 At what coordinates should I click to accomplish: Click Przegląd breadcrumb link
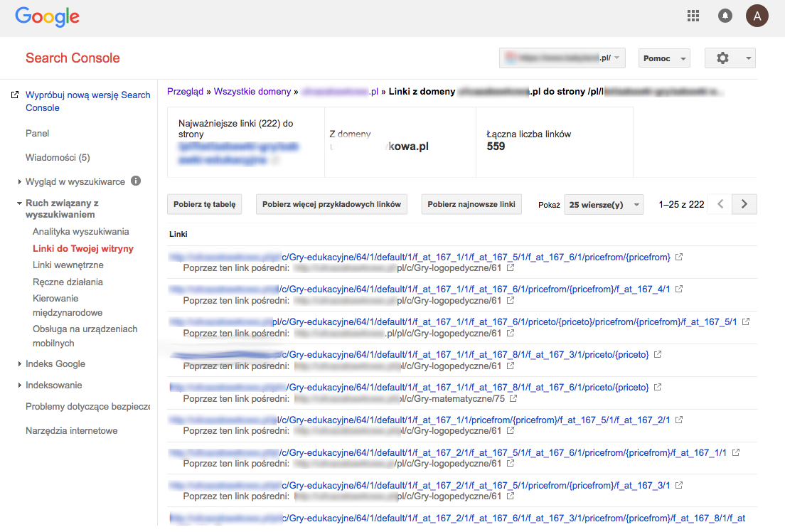186,91
